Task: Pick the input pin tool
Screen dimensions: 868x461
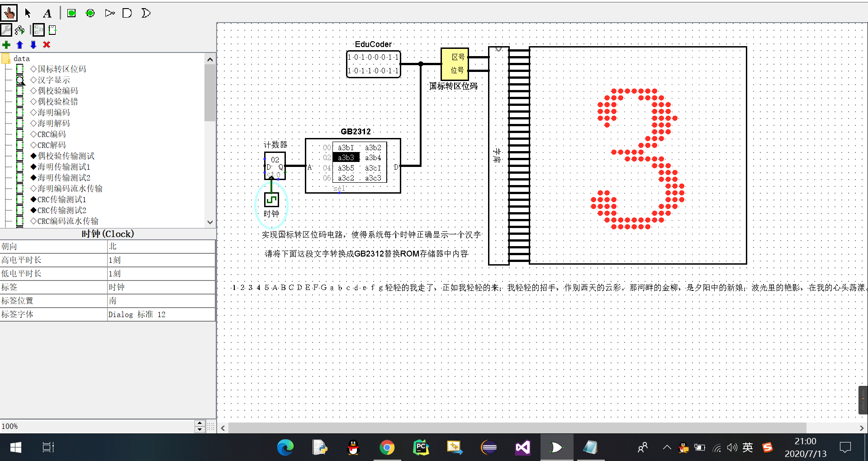Action: tap(71, 13)
